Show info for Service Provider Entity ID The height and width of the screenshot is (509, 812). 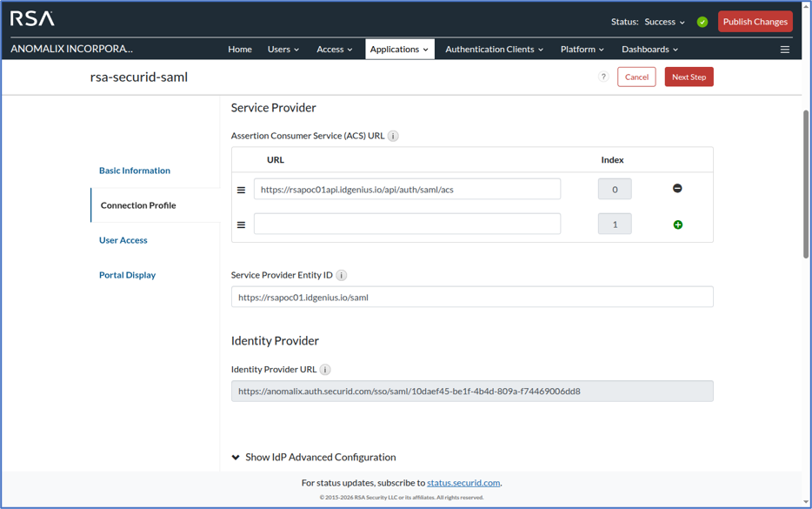(x=342, y=275)
